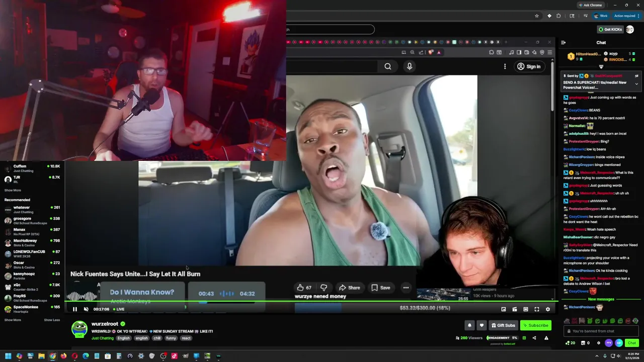Screen dimensions: 644x362
Task: Open YouTube settings three-dot menu
Action: (x=505, y=66)
